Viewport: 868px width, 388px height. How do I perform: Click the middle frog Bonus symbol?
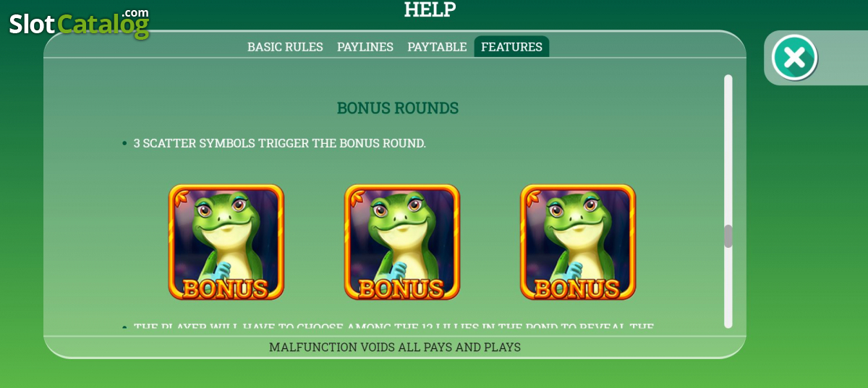pyautogui.click(x=402, y=242)
